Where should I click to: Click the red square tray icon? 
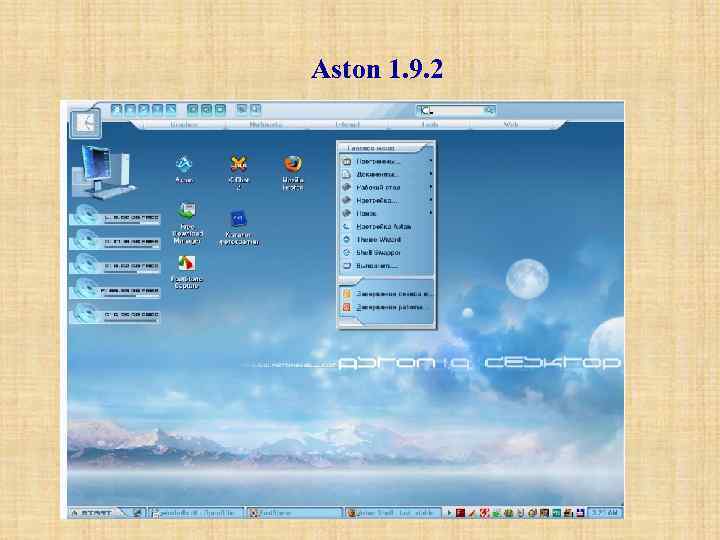pyautogui.click(x=460, y=512)
